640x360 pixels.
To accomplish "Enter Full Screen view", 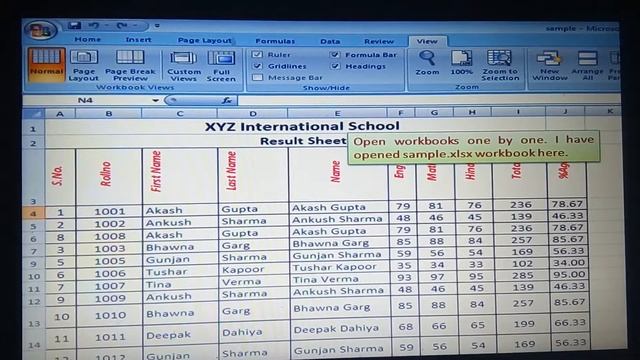I will (221, 66).
